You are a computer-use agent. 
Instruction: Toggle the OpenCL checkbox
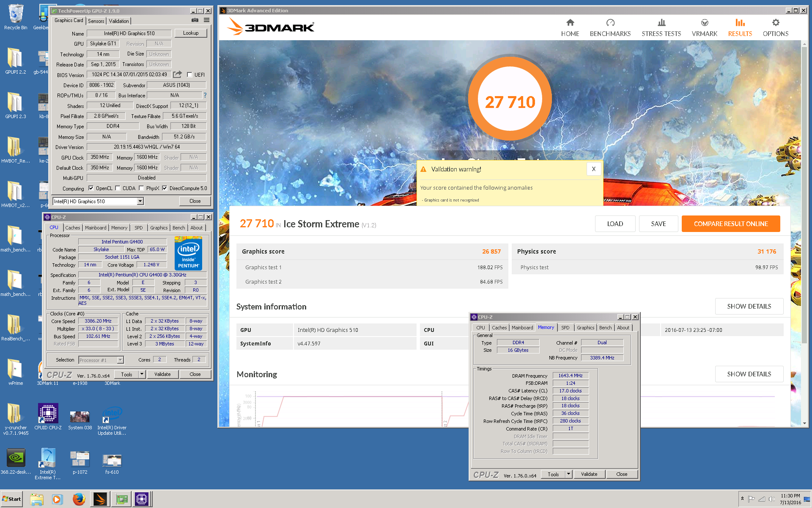click(91, 188)
